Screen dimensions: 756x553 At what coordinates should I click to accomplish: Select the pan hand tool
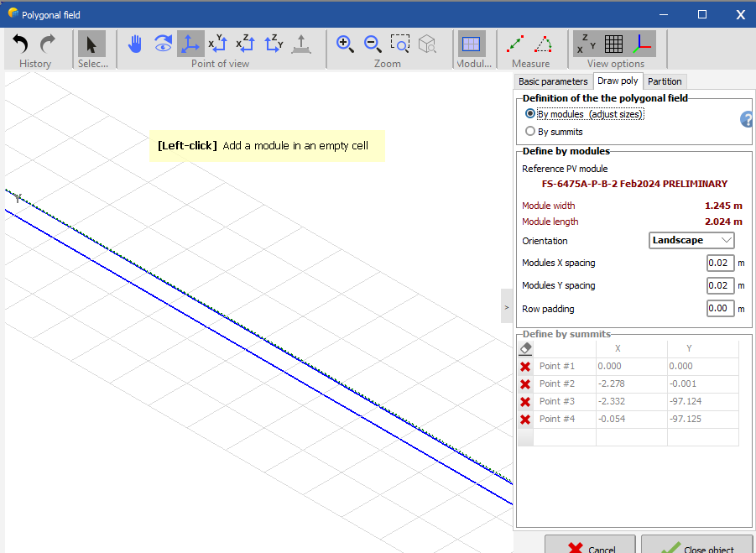(x=134, y=44)
